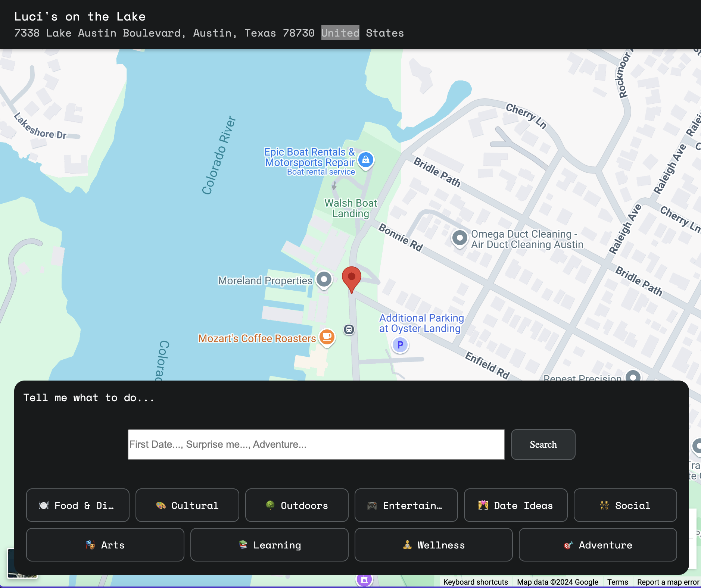
Task: Select the Moreland Properties map pin
Action: 324,280
